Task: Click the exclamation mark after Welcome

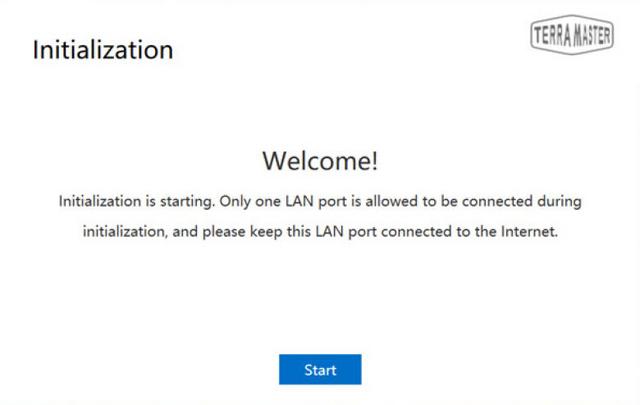Action: [374, 160]
